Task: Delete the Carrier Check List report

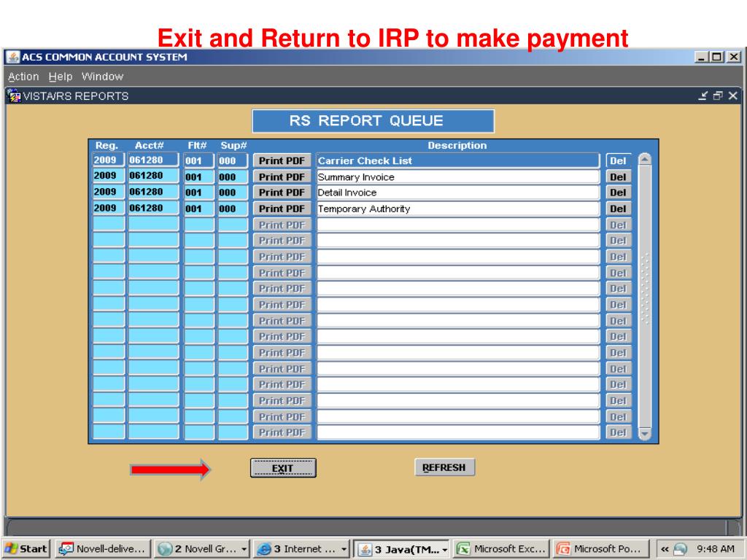Action: (619, 161)
